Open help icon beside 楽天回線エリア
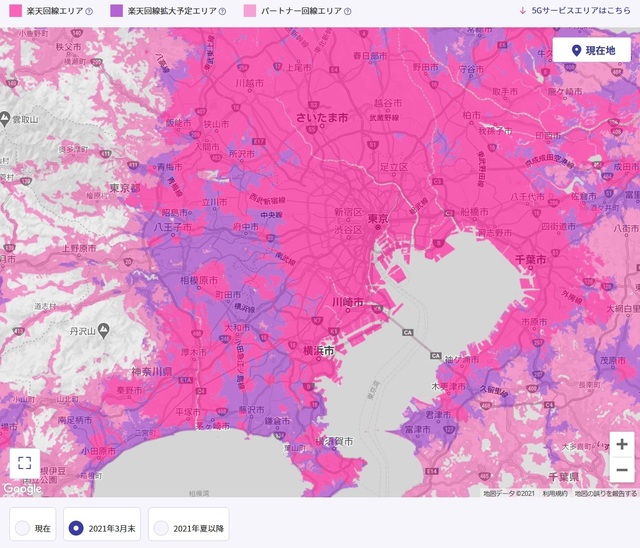Screen dimensions: 640x548 89,12
